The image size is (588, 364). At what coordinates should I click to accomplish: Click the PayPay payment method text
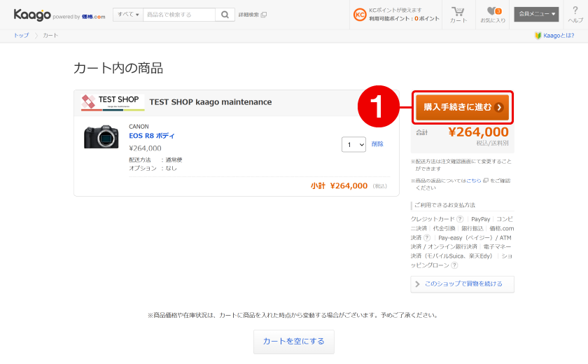pos(481,219)
